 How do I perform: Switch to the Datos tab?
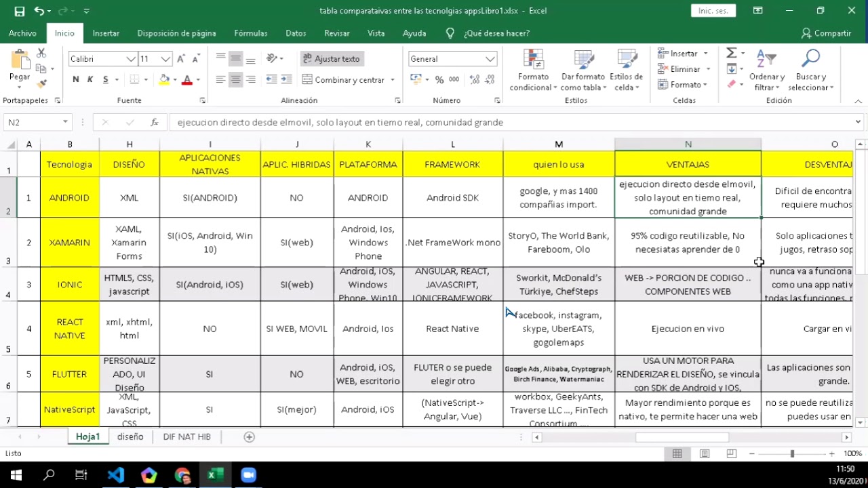click(x=296, y=33)
